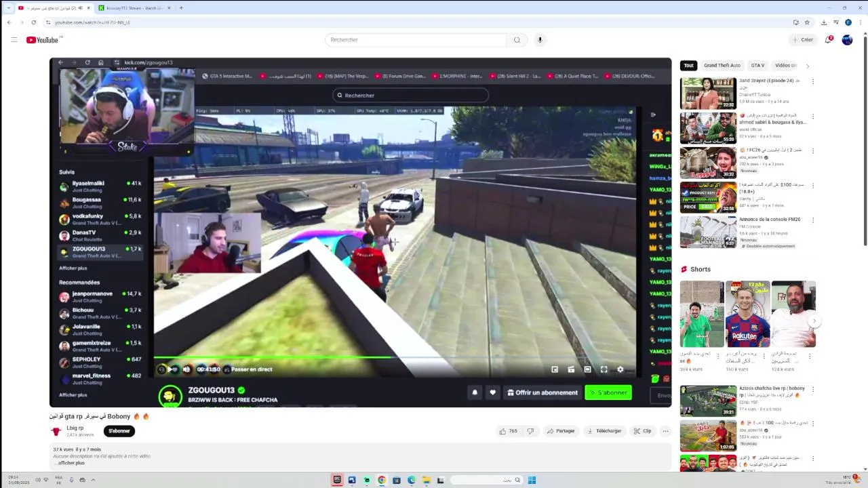Open options for Annonce de la console FM26
The width and height of the screenshot is (868, 488).
tap(813, 220)
